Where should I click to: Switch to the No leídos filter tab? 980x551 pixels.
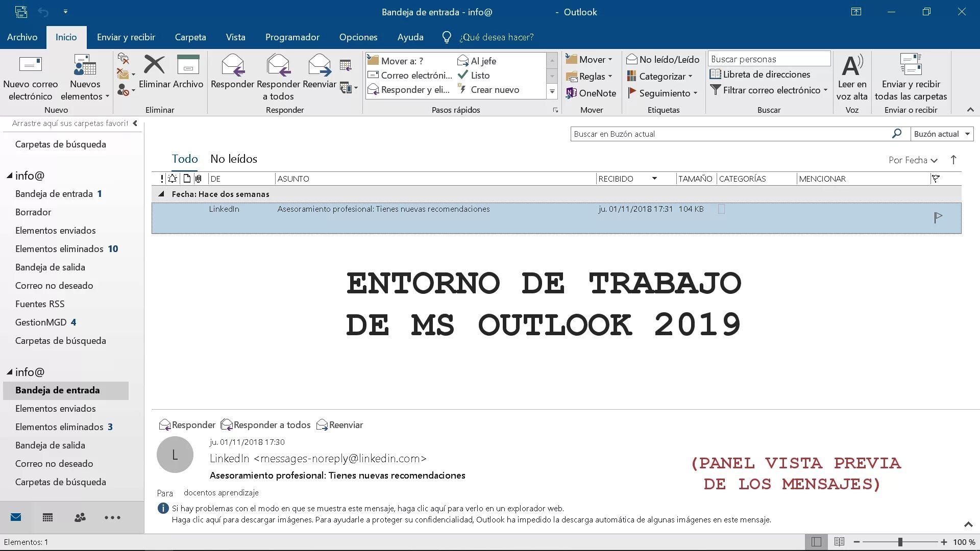point(233,159)
